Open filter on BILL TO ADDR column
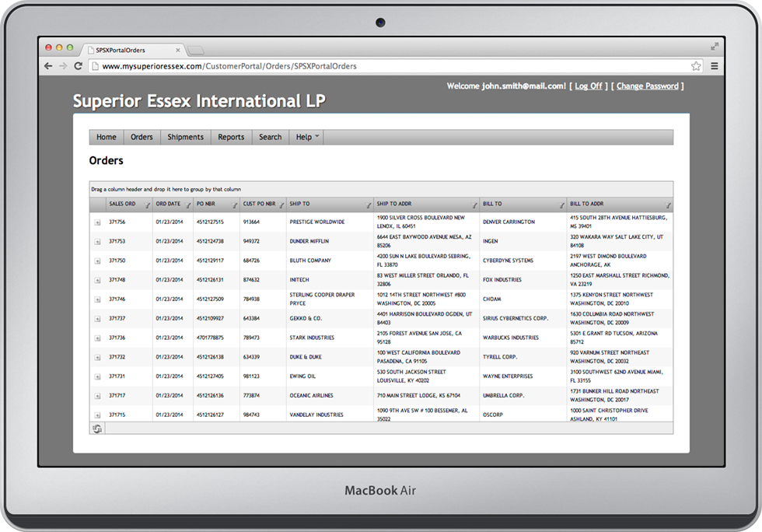The image size is (762, 532). 668,205
